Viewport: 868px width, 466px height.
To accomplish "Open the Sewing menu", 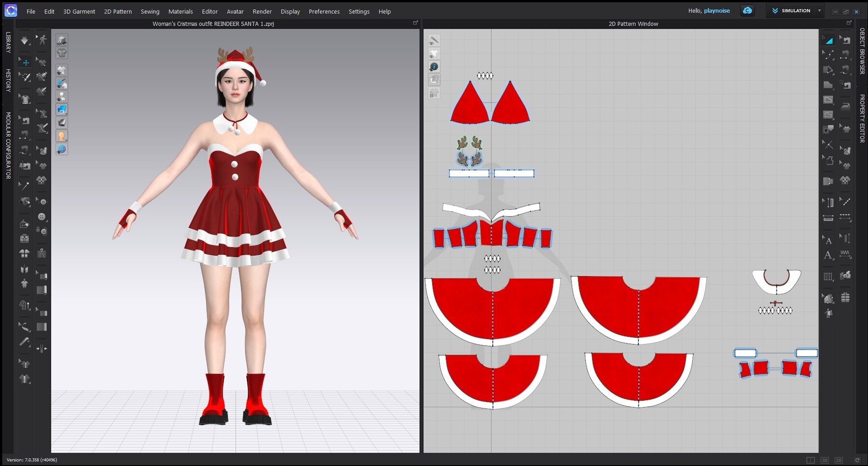I will click(x=149, y=11).
